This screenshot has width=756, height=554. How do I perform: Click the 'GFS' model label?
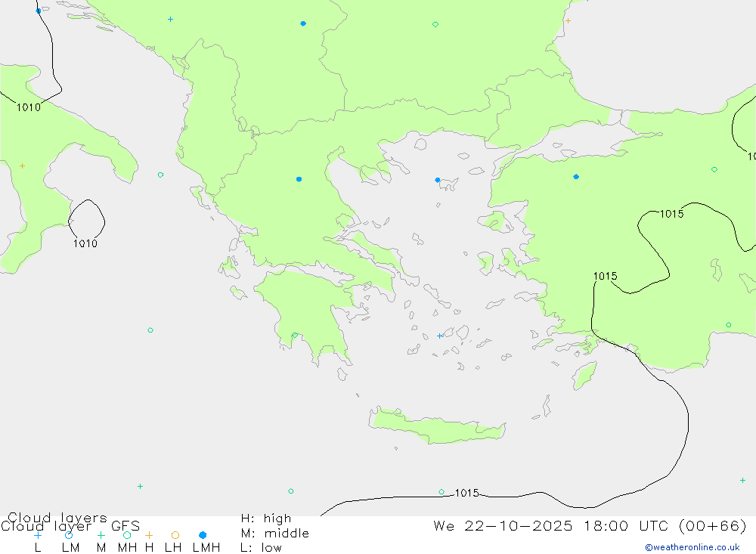125,526
